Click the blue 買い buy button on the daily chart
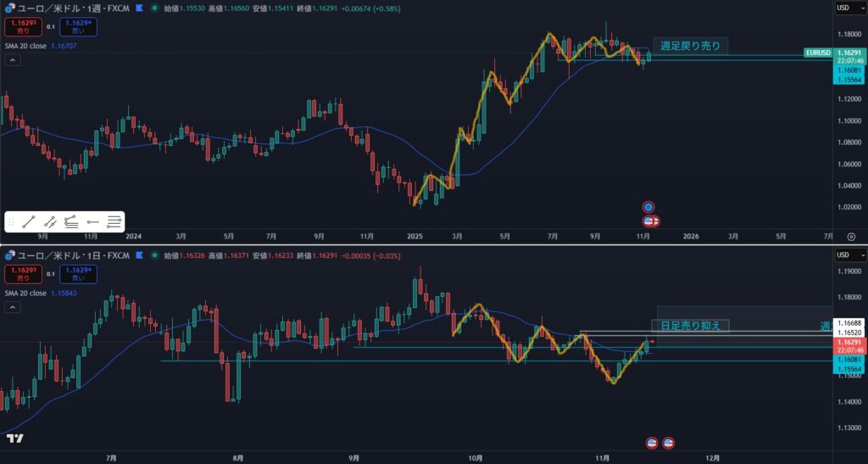 [79, 274]
